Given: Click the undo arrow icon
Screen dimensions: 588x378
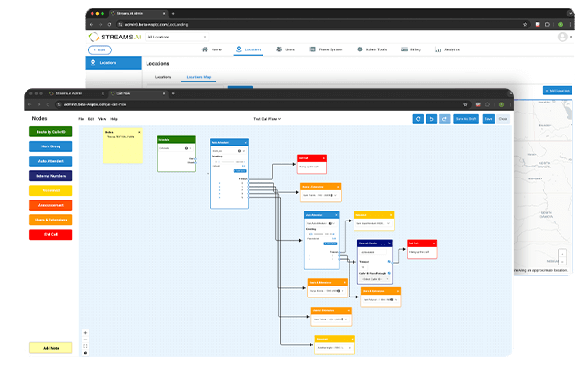Looking at the screenshot, I should [431, 118].
